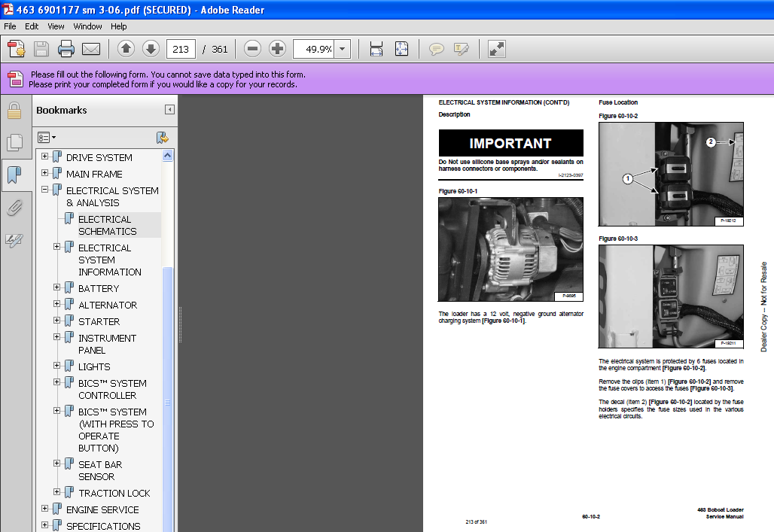Expand ELECTRICAL SYSTEM INFORMATION bookmark
774x532 pixels.
(x=56, y=246)
